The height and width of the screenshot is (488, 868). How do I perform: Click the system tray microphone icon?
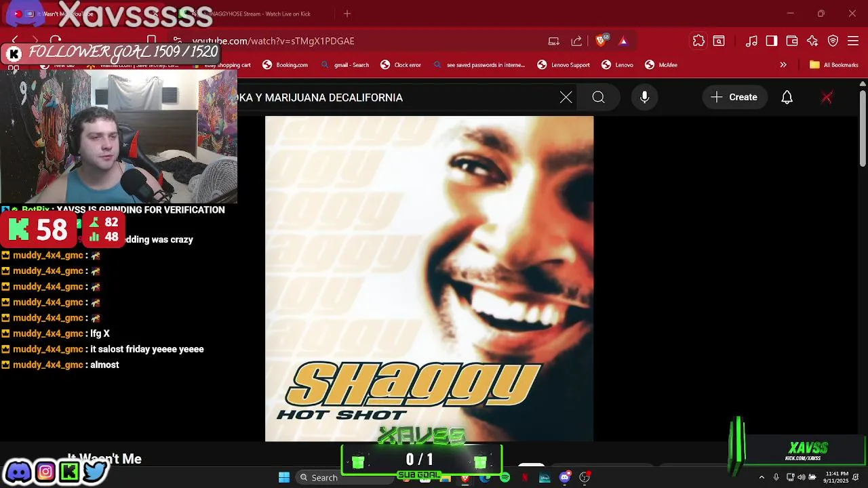coord(776,477)
